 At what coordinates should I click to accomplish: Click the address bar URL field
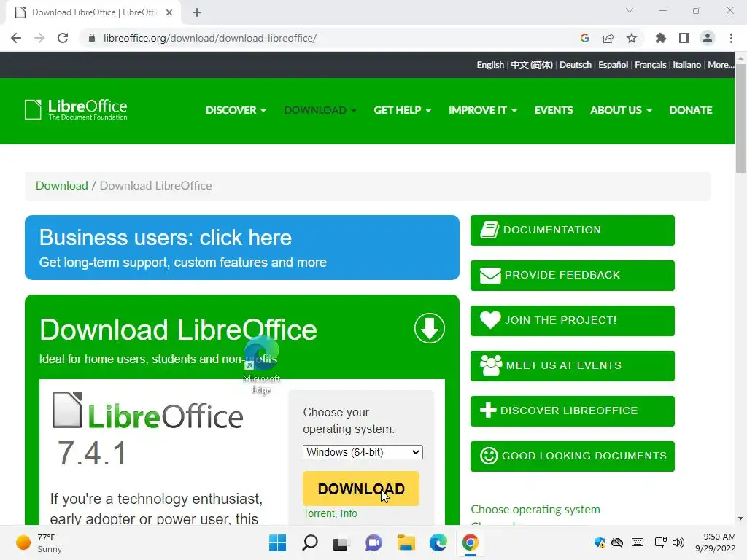(x=329, y=38)
